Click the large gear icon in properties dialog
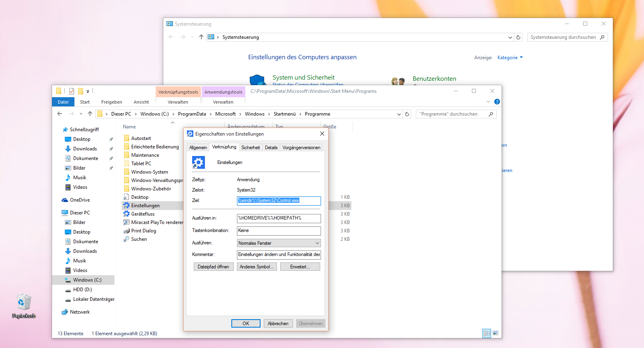The height and width of the screenshot is (348, 644). [x=199, y=162]
